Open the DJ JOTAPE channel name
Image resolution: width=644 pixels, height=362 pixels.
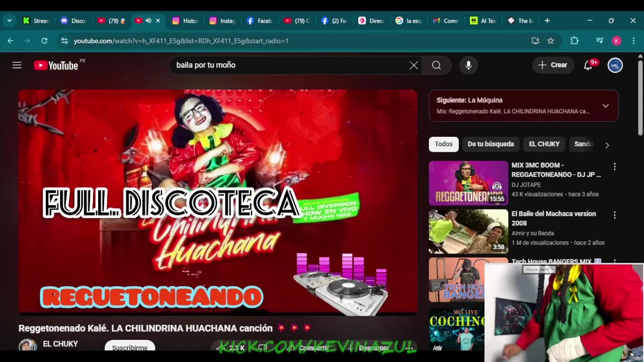tap(526, 185)
